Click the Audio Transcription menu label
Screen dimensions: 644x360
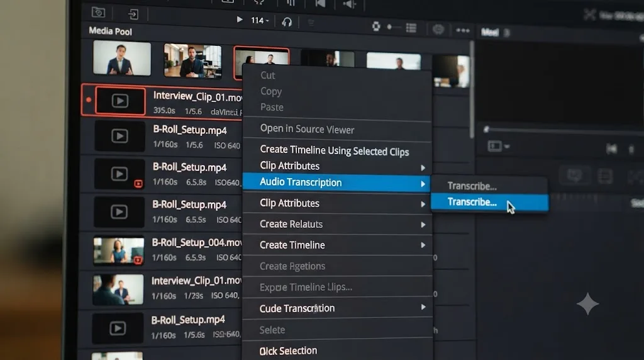point(301,182)
